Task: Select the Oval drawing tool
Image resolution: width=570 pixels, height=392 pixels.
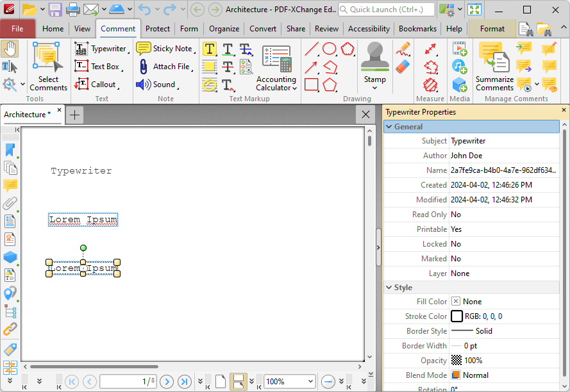Action: coord(330,49)
